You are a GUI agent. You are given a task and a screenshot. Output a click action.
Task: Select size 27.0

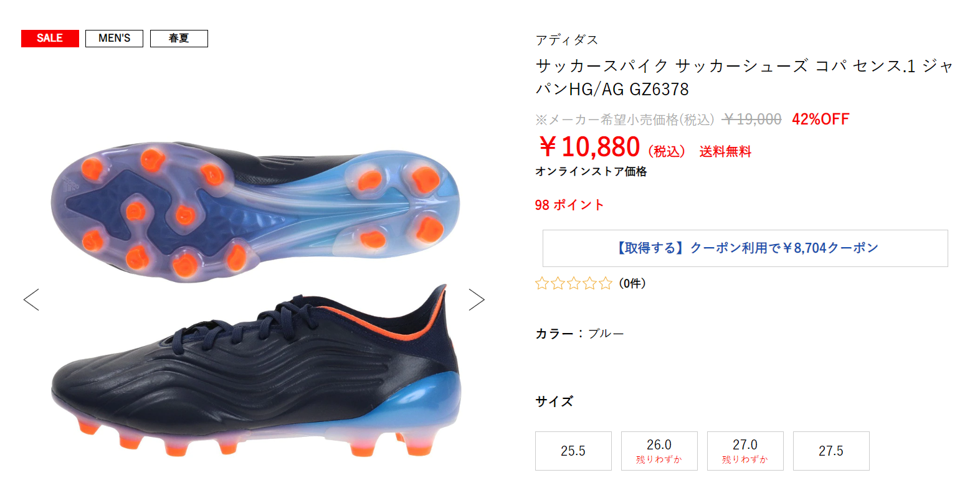pyautogui.click(x=745, y=451)
